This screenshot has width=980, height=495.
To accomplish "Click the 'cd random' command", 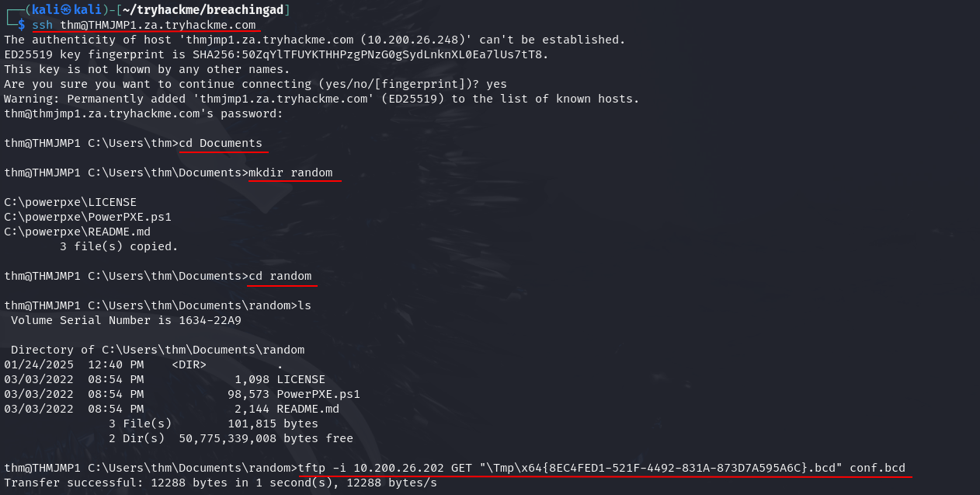I will tap(280, 276).
